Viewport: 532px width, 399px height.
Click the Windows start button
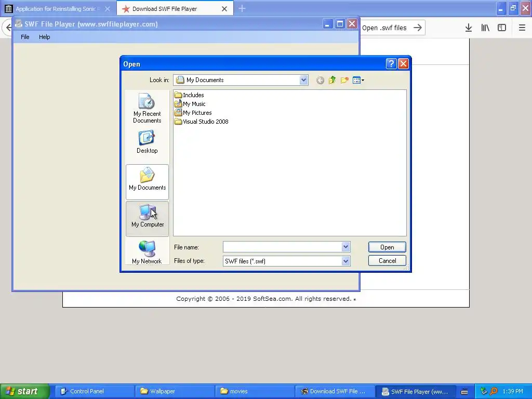click(x=24, y=391)
